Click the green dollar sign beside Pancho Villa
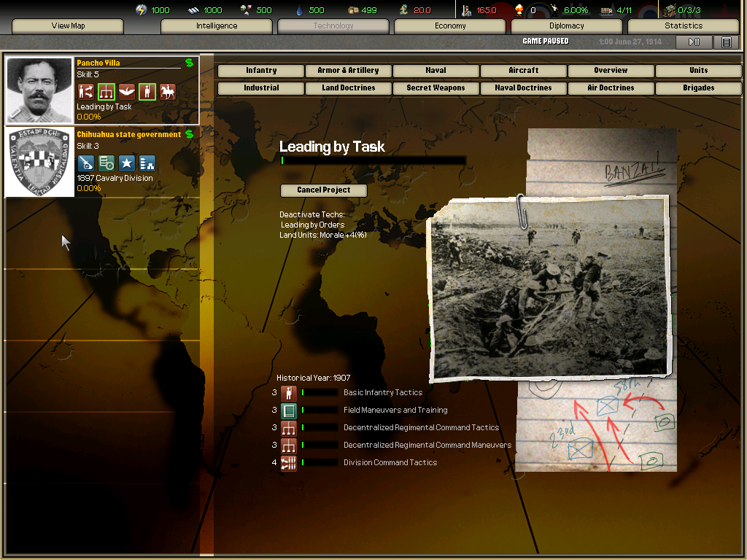The width and height of the screenshot is (747, 560). pos(189,63)
